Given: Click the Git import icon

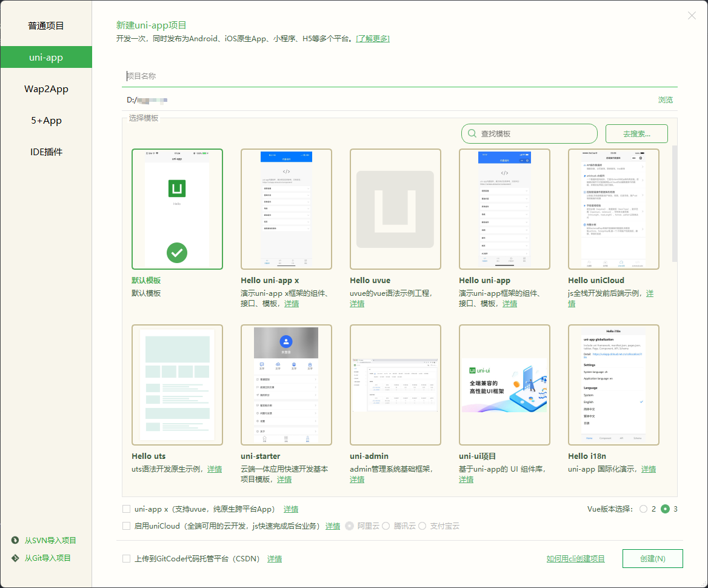Looking at the screenshot, I should pyautogui.click(x=15, y=558).
